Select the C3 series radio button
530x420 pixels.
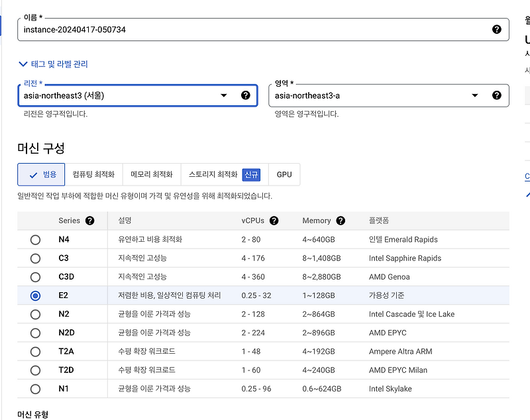coord(34,258)
